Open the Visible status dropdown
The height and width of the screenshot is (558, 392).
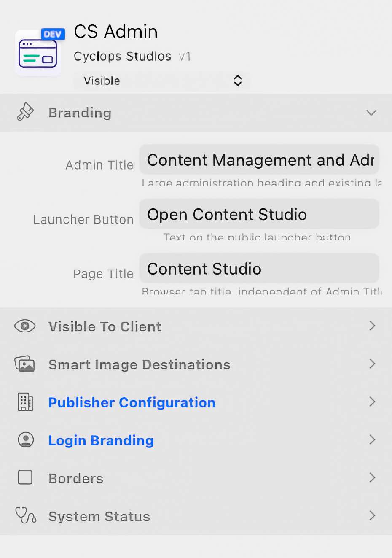click(x=162, y=81)
